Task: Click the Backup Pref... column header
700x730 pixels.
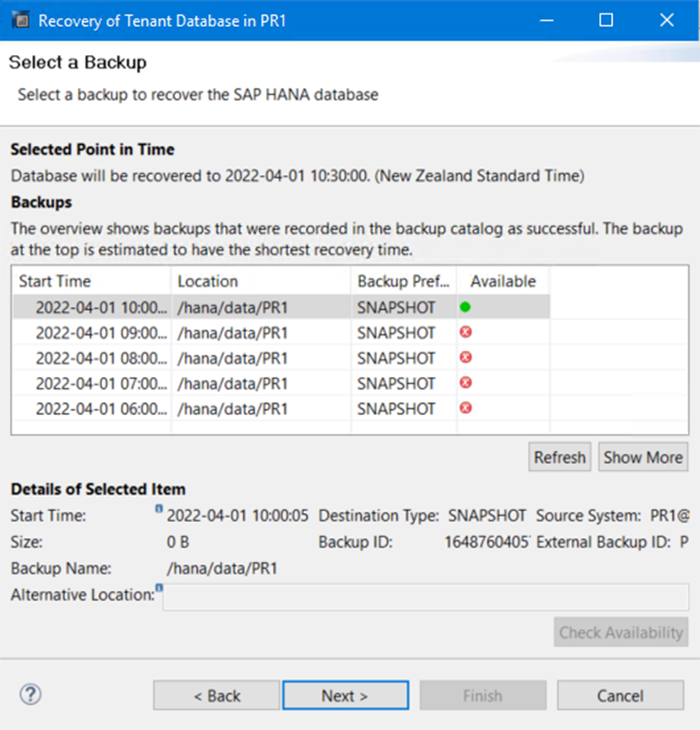Action: [403, 281]
